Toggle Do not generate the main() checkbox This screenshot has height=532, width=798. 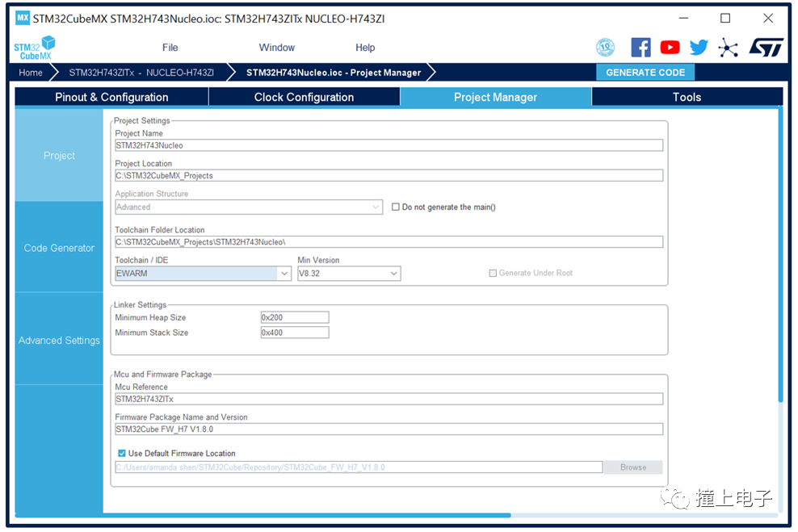tap(396, 207)
